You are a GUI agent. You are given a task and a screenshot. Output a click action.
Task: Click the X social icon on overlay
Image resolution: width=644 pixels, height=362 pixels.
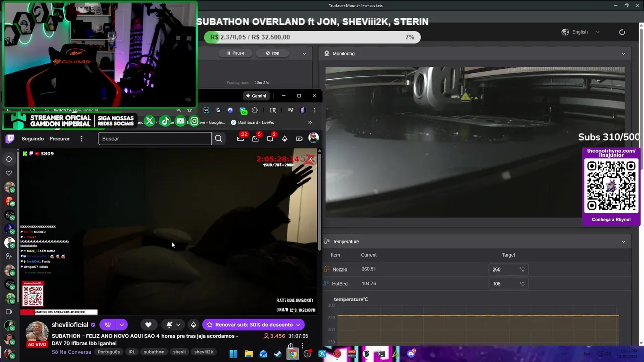pyautogui.click(x=149, y=121)
